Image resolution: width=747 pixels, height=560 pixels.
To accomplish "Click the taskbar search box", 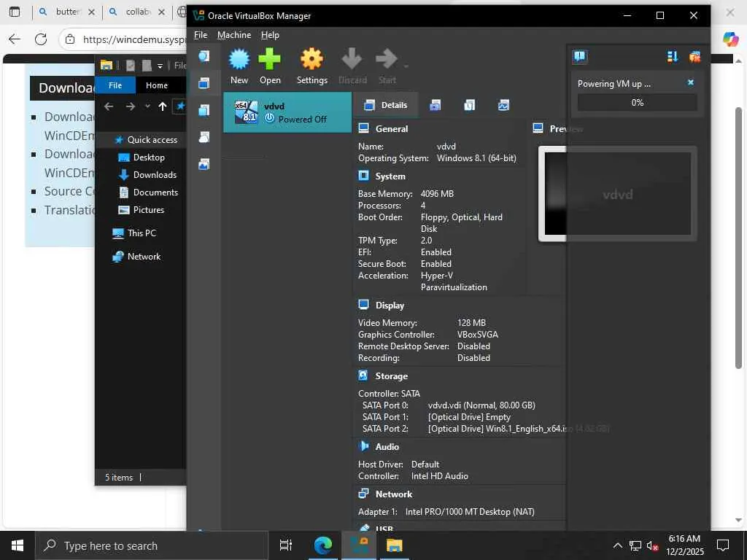I will click(152, 545).
